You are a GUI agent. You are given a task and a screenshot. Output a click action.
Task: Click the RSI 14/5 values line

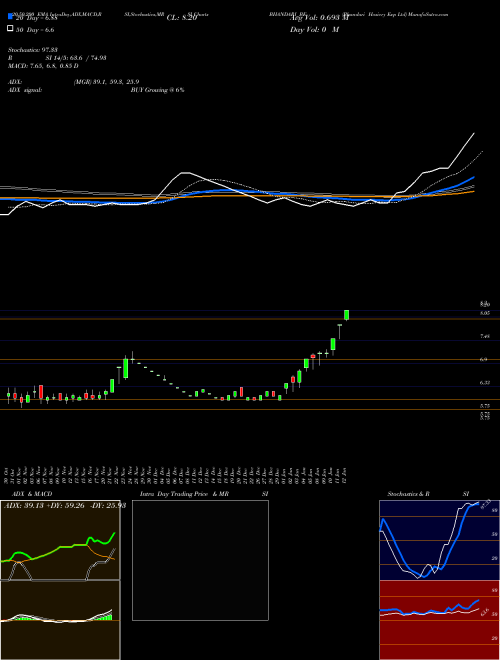(x=57, y=58)
